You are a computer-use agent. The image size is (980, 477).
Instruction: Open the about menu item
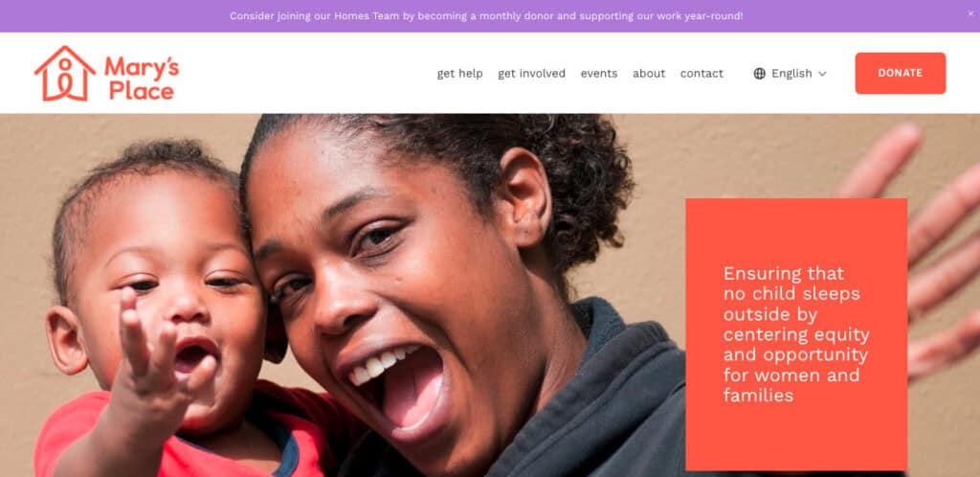click(x=649, y=74)
